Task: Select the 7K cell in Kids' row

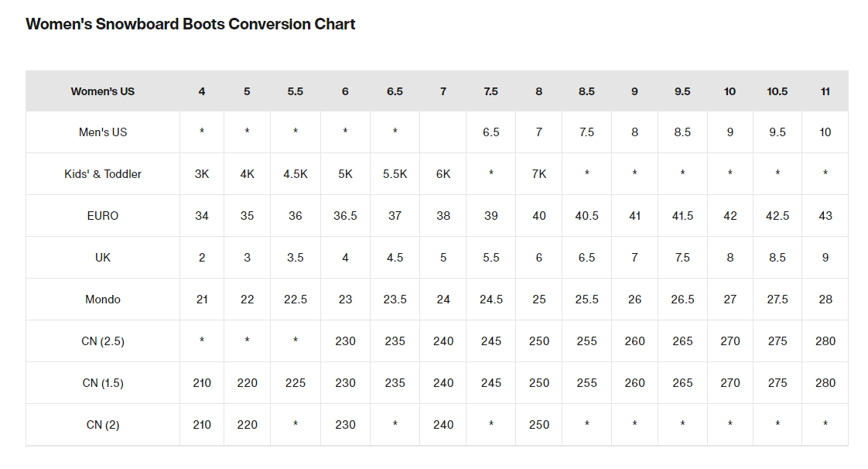Action: click(x=538, y=174)
